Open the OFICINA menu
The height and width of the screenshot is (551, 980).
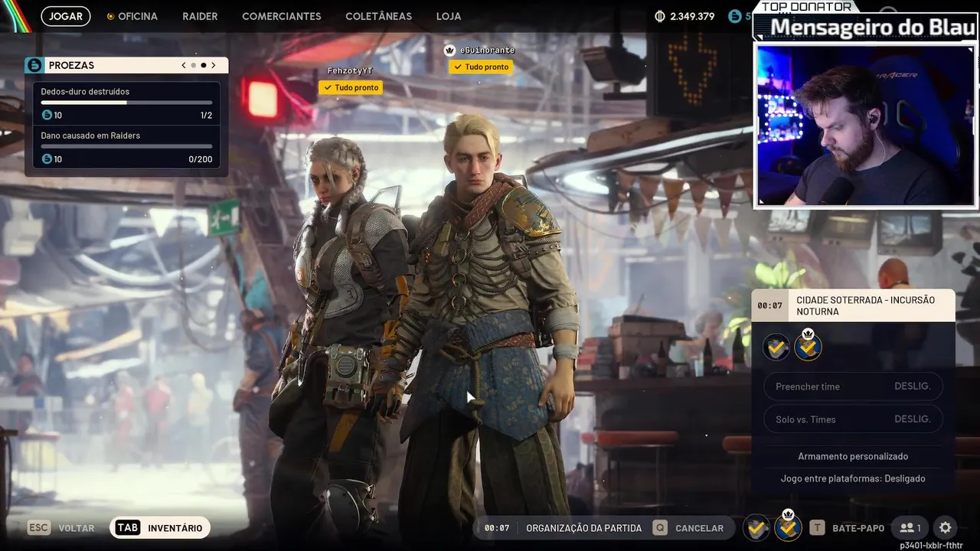pyautogui.click(x=132, y=16)
